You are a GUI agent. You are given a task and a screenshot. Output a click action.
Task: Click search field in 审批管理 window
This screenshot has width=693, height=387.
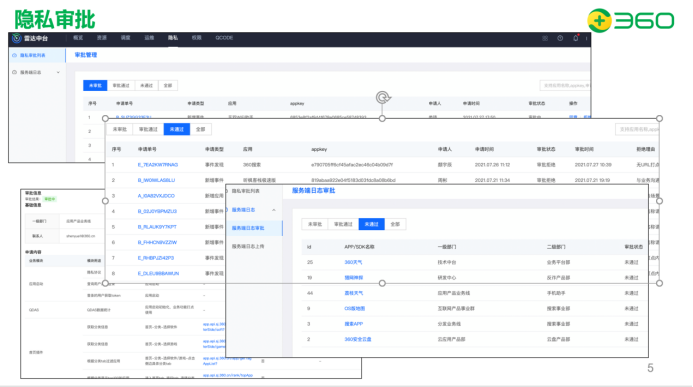click(x=565, y=85)
